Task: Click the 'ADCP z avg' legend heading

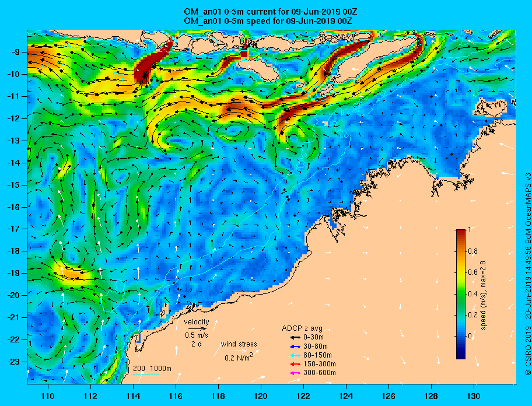Action: (302, 328)
